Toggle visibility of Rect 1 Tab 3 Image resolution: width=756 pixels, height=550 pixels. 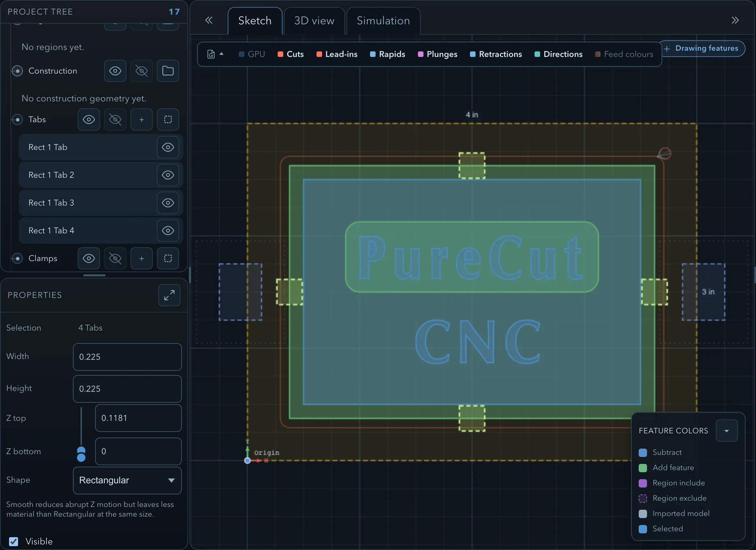168,203
